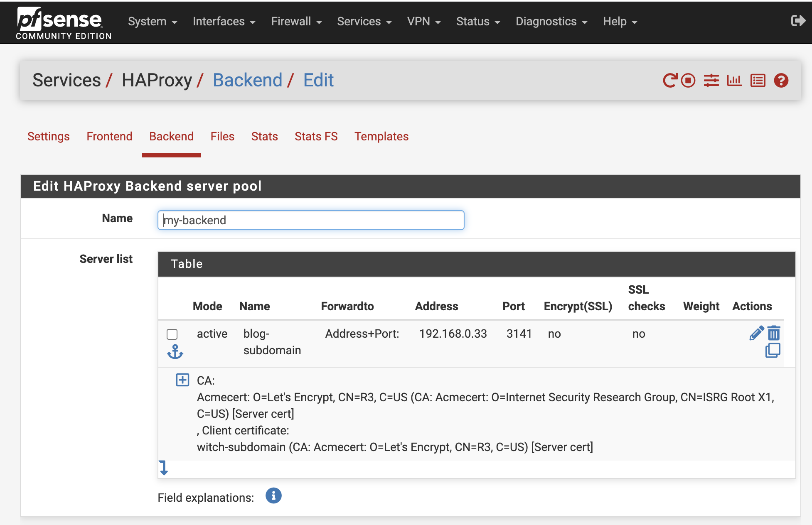Check the blog-subdomain server row checkbox
This screenshot has height=525, width=812.
click(172, 334)
